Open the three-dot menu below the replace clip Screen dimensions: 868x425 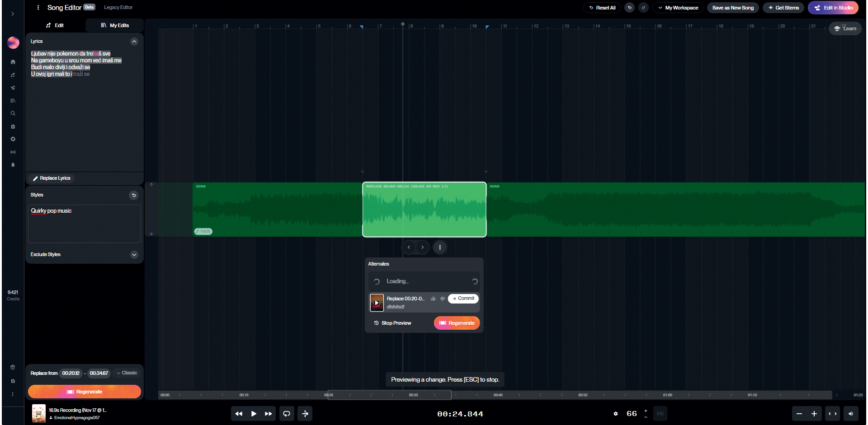tap(440, 248)
